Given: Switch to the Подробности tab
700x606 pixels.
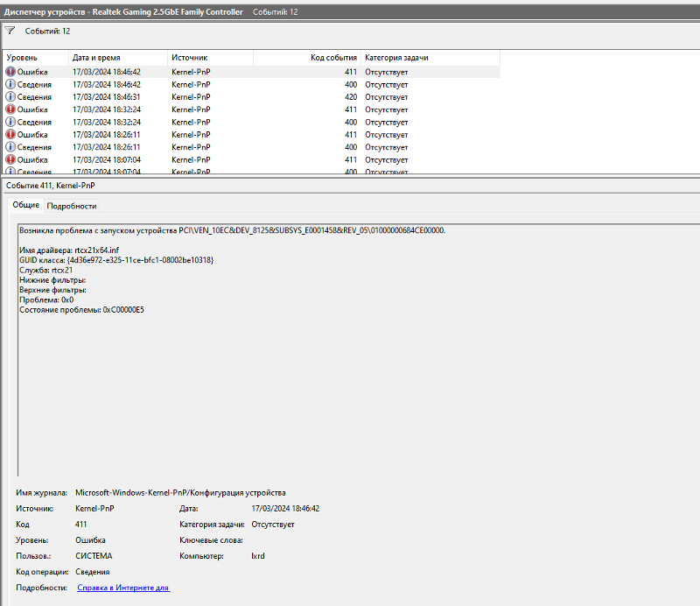Looking at the screenshot, I should [x=71, y=206].
